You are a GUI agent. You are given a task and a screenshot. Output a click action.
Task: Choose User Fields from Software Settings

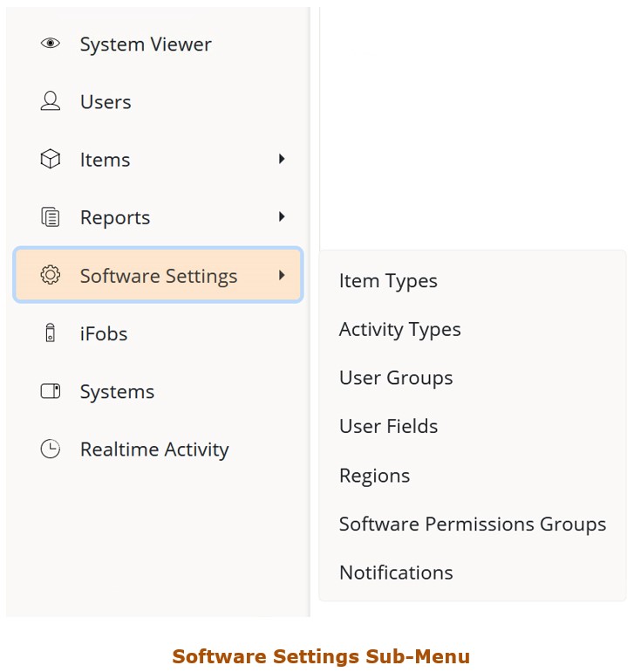[x=388, y=427]
